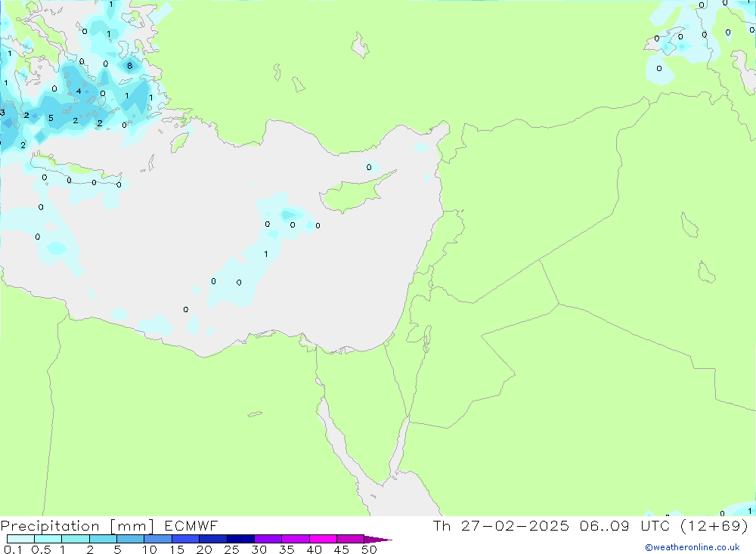
Task: Select the 10–15 mm legend color swatch
Action: coord(158,539)
